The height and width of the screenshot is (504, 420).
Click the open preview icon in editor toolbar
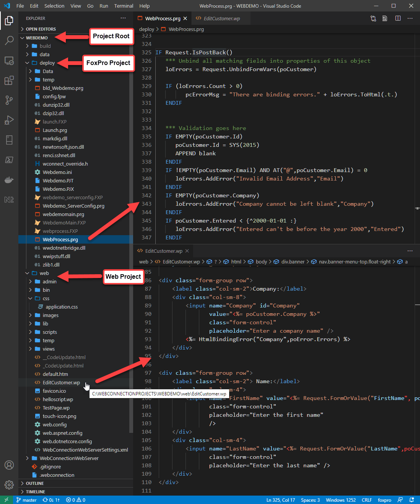point(385,18)
